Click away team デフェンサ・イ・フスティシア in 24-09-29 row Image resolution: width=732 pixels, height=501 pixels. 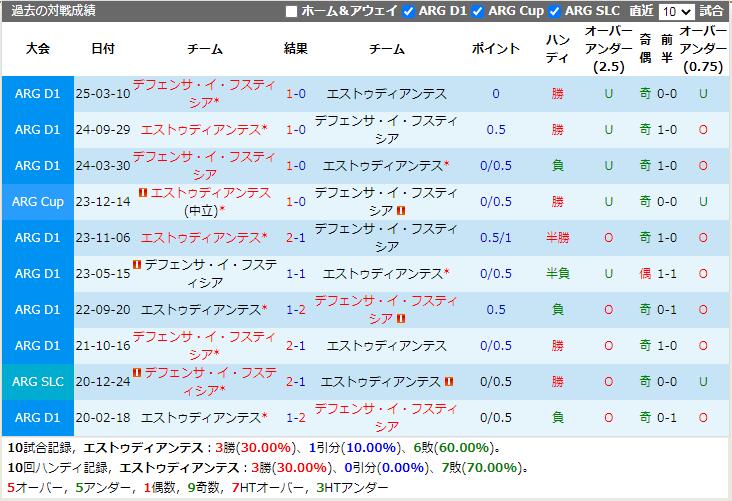(x=386, y=130)
